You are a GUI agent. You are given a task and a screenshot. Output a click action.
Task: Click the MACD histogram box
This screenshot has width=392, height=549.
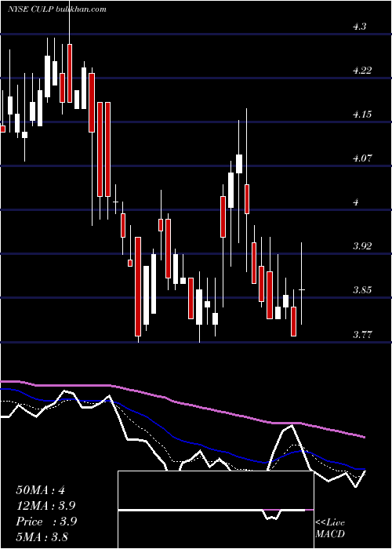pos(216,510)
